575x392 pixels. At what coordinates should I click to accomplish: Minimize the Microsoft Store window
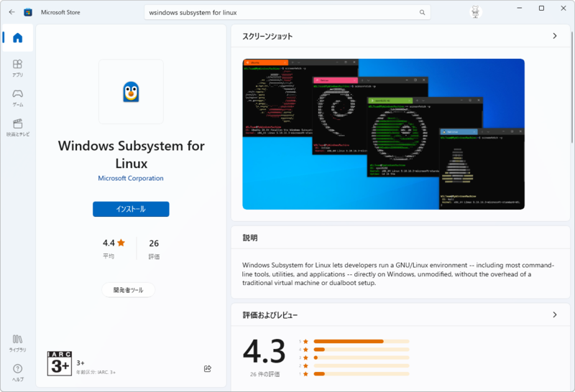point(519,8)
